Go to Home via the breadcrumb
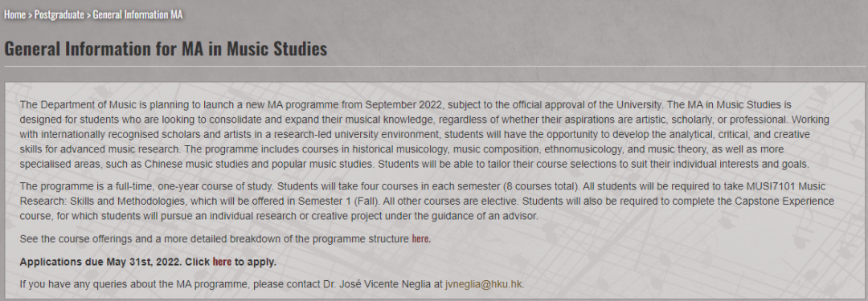Screen dimensions: 868x301 (x=15, y=15)
